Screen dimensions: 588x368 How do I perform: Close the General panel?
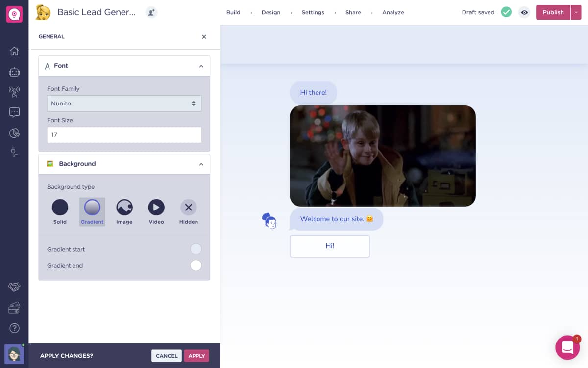[x=204, y=37]
